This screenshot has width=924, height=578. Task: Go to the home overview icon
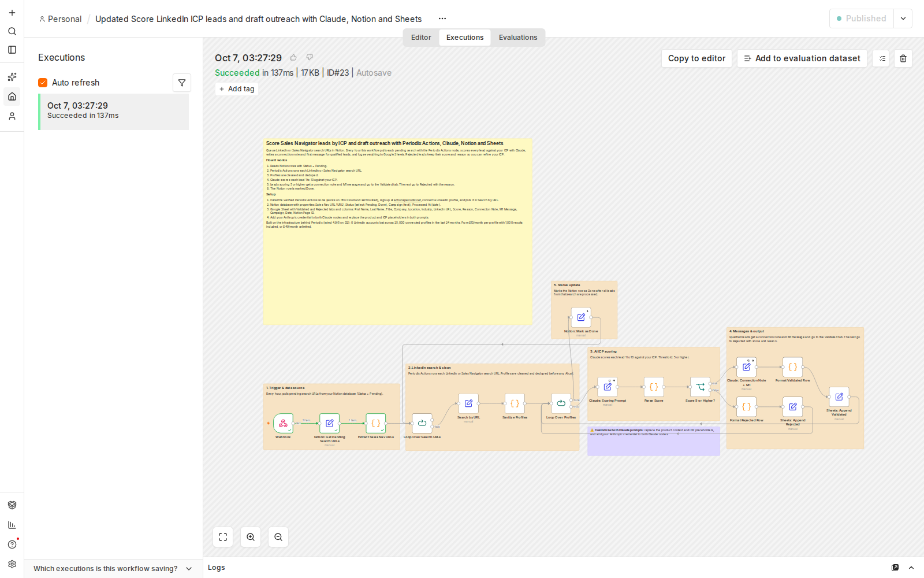[12, 97]
